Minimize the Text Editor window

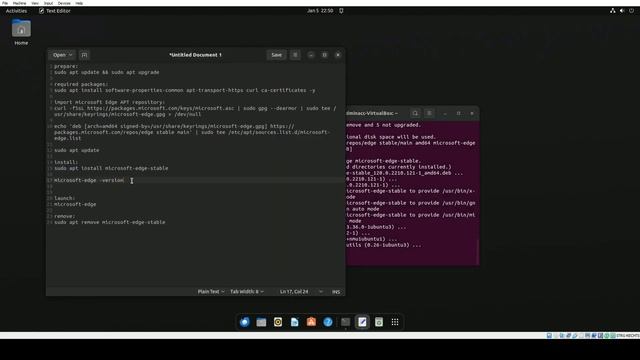click(311, 55)
